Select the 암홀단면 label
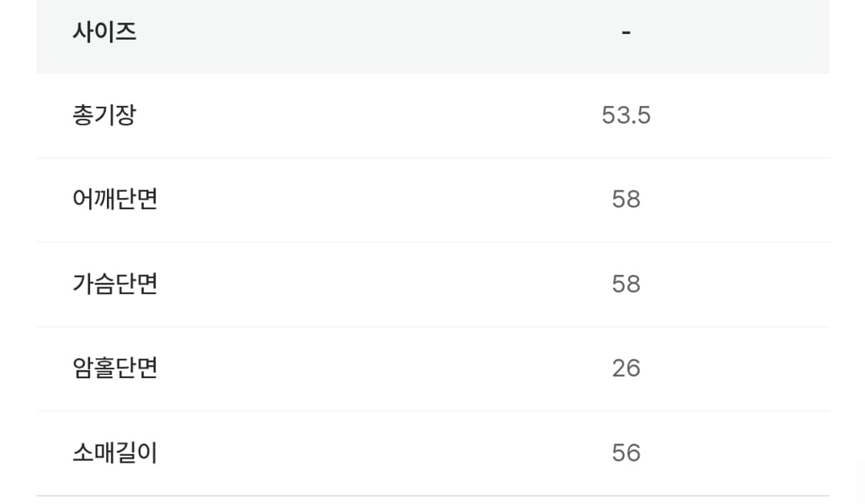Viewport: 865px width, 504px height. pos(115,369)
